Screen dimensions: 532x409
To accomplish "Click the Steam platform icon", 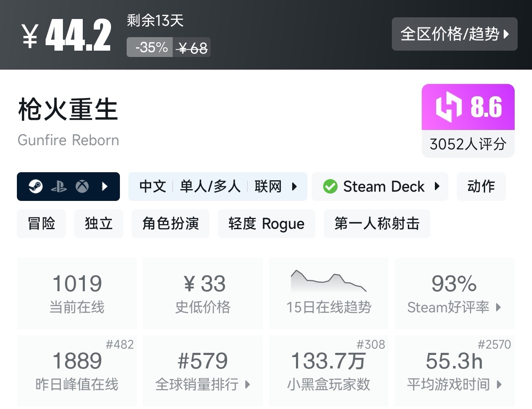I will 35,186.
